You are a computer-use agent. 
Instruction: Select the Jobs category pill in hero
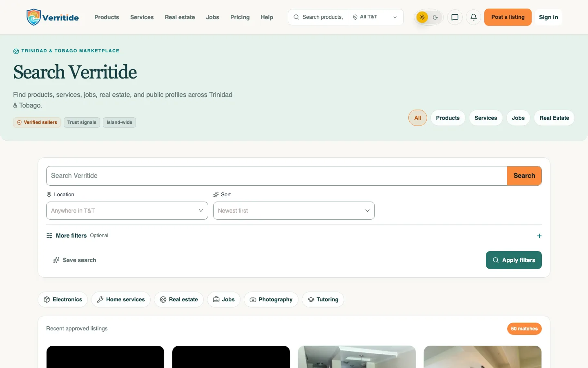[x=518, y=118]
